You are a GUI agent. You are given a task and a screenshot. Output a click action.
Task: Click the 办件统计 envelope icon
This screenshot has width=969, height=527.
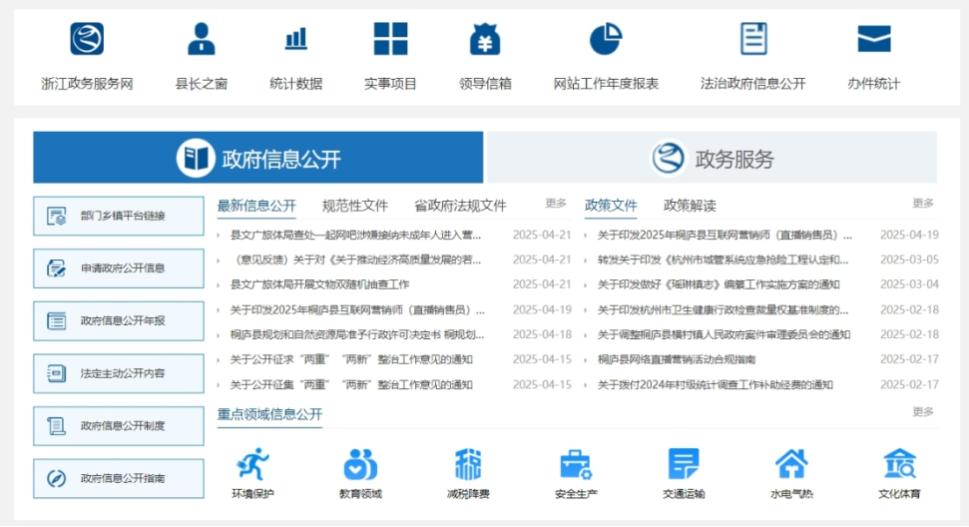point(874,39)
